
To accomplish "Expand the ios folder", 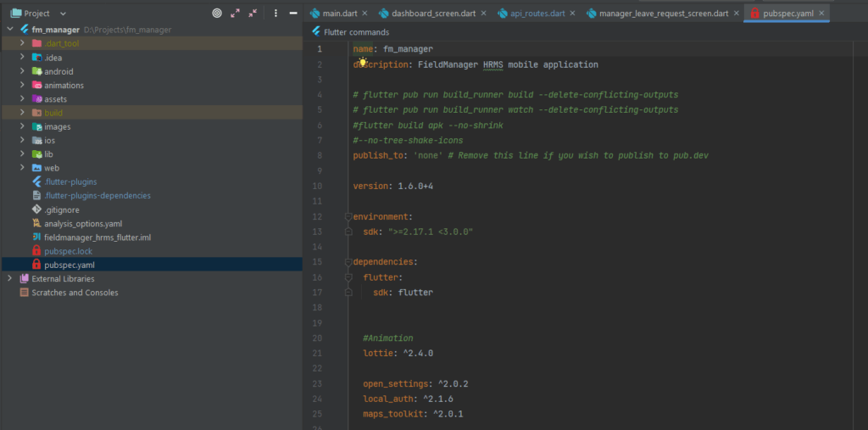I will tap(22, 140).
